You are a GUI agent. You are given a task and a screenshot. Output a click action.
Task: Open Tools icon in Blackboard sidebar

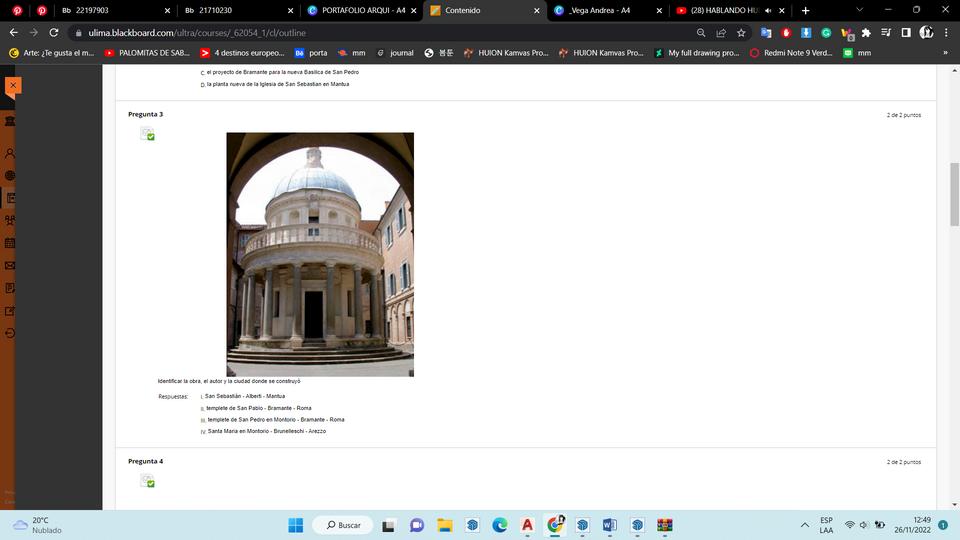click(x=10, y=311)
